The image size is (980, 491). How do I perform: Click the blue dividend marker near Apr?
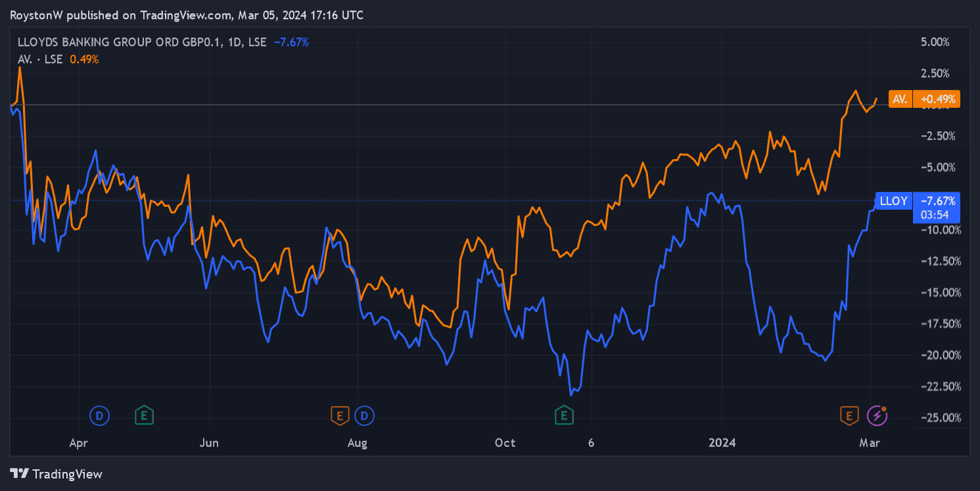pyautogui.click(x=99, y=415)
